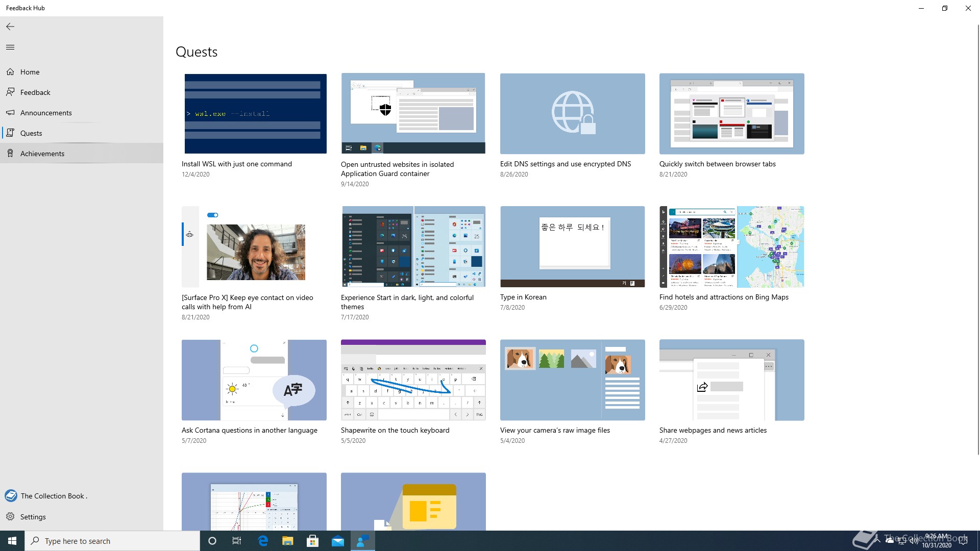This screenshot has height=551, width=980.
Task: Open Task View on taskbar
Action: click(237, 541)
